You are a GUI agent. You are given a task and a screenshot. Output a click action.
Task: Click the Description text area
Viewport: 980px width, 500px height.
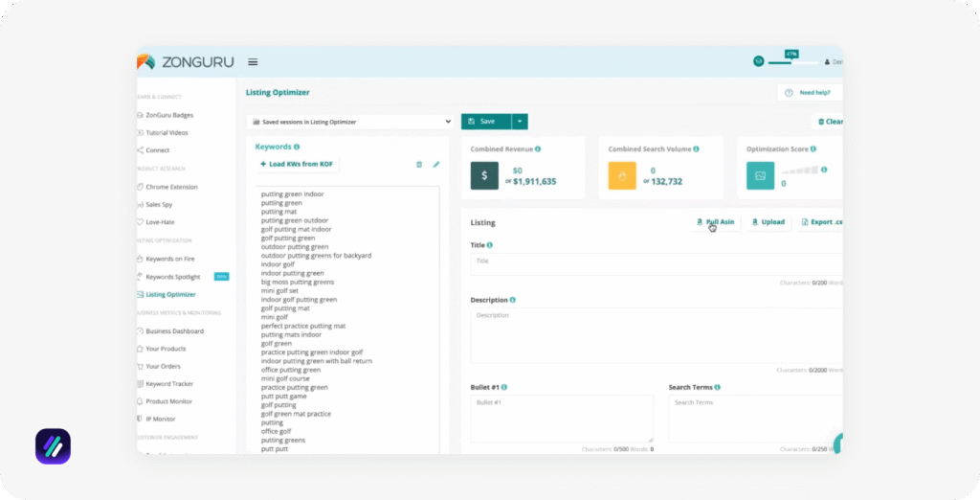coord(656,335)
